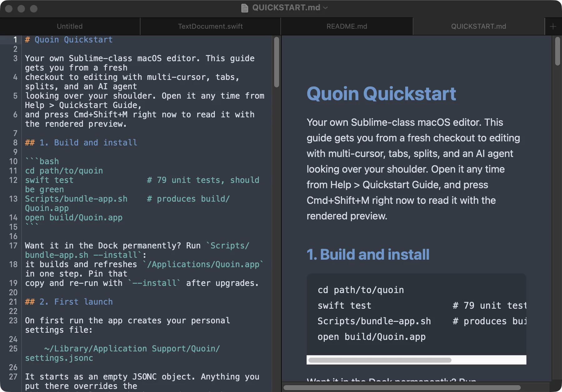Screen dimensions: 562x392
Task: Click '`/Applications/Quoin.app`' in editor line 18
Action: pyautogui.click(x=203, y=264)
